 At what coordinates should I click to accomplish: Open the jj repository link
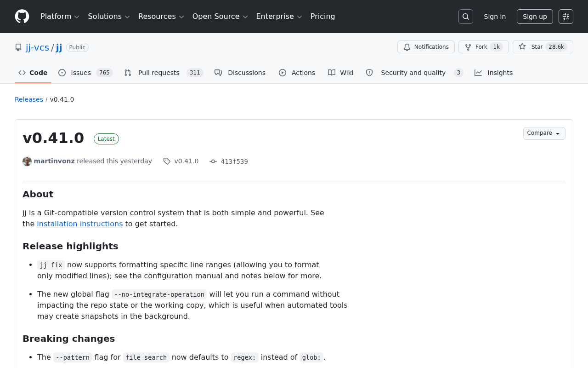pyautogui.click(x=59, y=47)
